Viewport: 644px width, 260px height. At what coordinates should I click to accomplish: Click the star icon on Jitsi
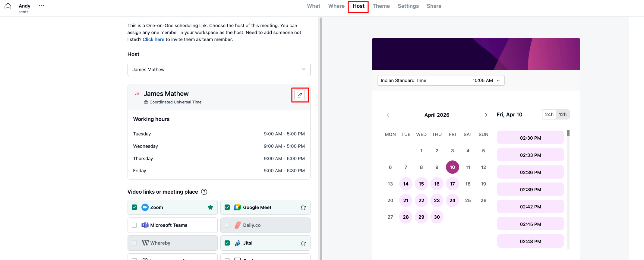(x=303, y=243)
